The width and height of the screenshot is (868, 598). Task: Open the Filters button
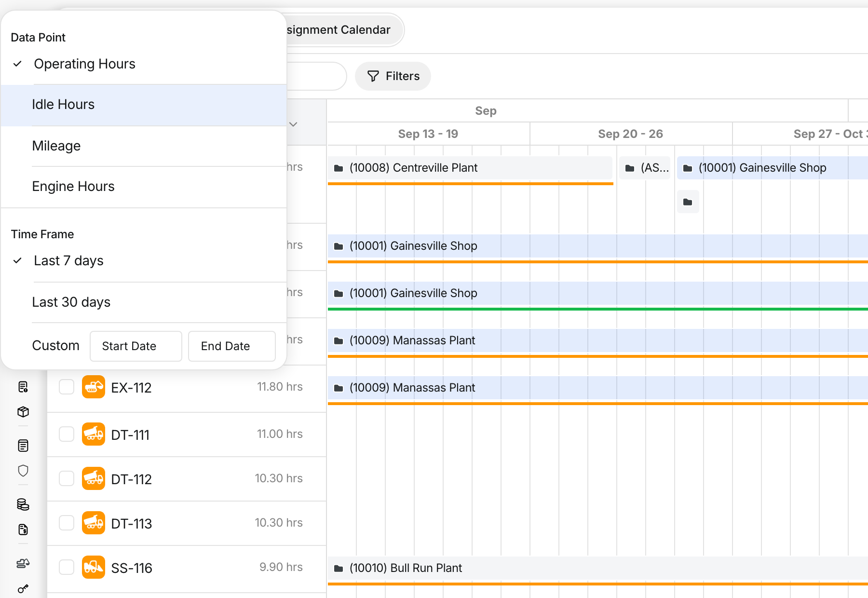(x=393, y=76)
